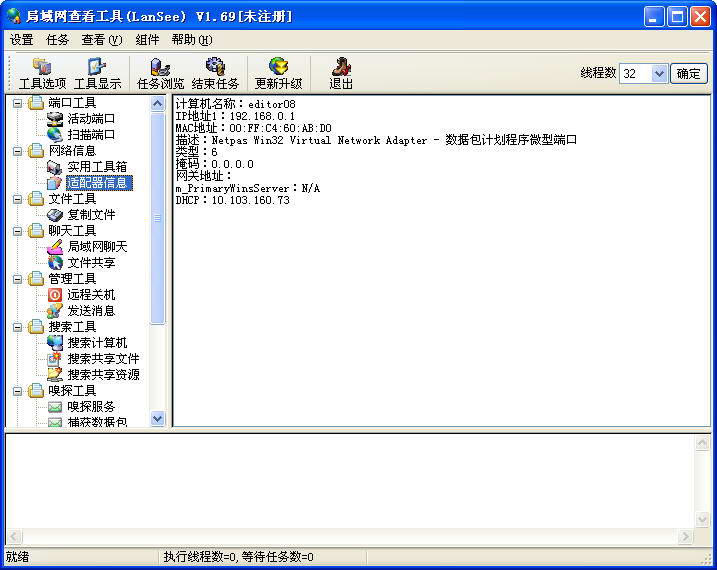Image resolution: width=717 pixels, height=570 pixels.
Task: Click the 结束任务 toolbar icon
Action: point(215,73)
